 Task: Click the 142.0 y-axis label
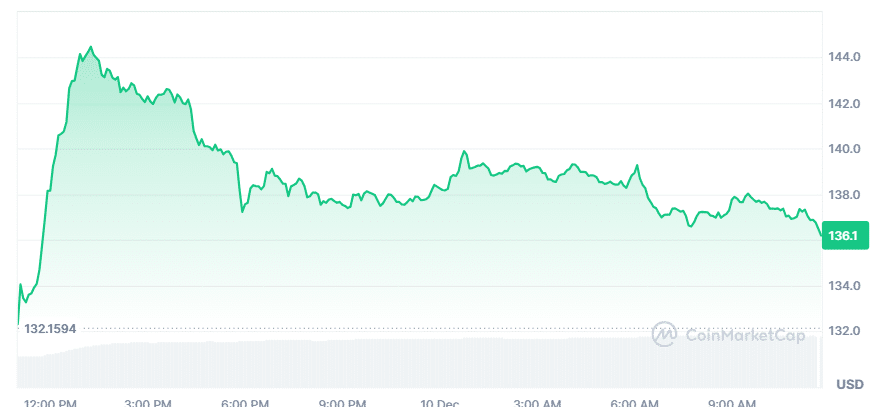point(845,103)
